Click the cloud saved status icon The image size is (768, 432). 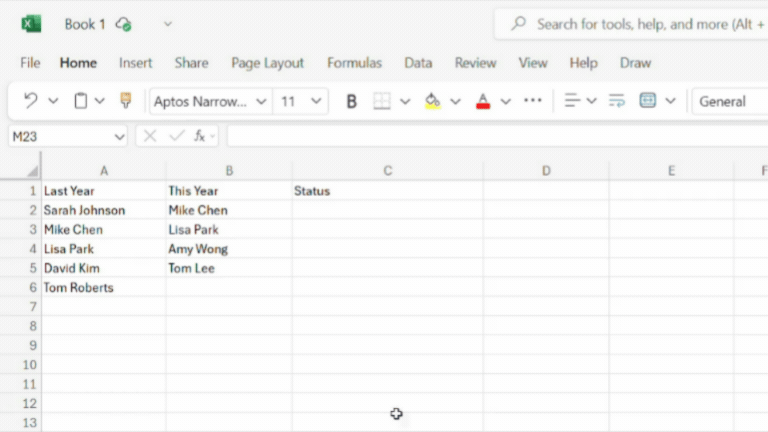point(123,24)
